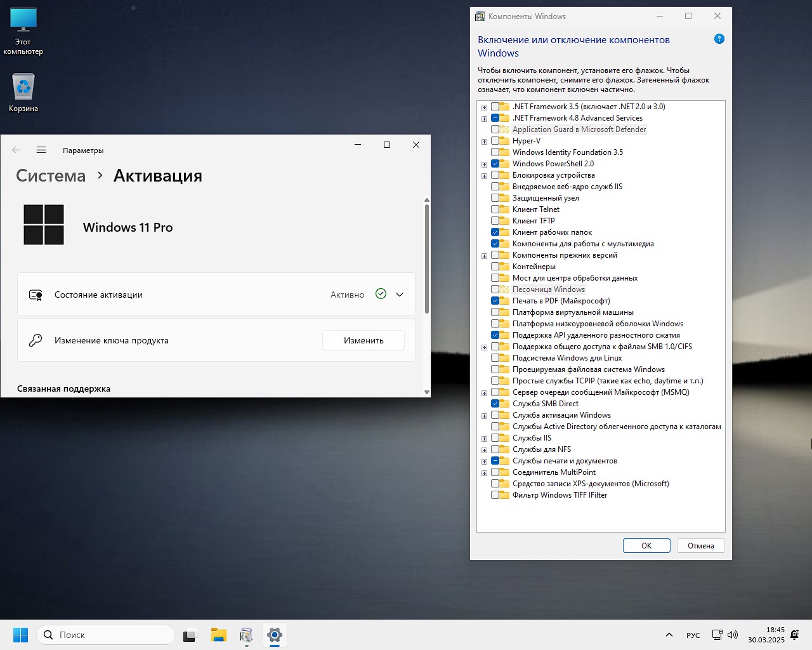This screenshot has width=812, height=650.
Task: Select Средство записи XPS-документов row
Action: (591, 484)
